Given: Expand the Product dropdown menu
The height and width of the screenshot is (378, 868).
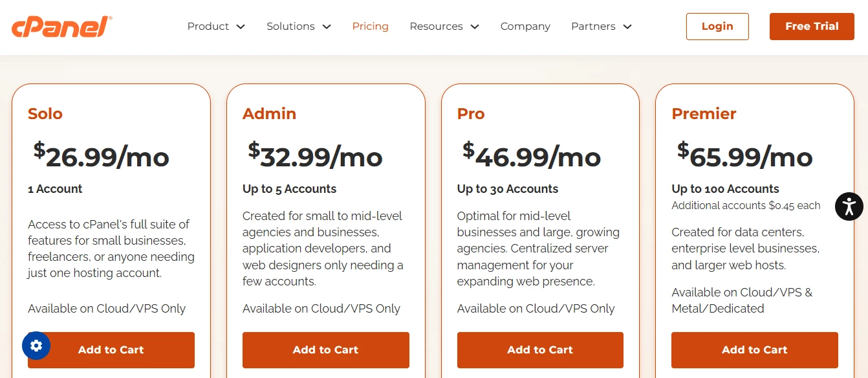Looking at the screenshot, I should point(215,27).
